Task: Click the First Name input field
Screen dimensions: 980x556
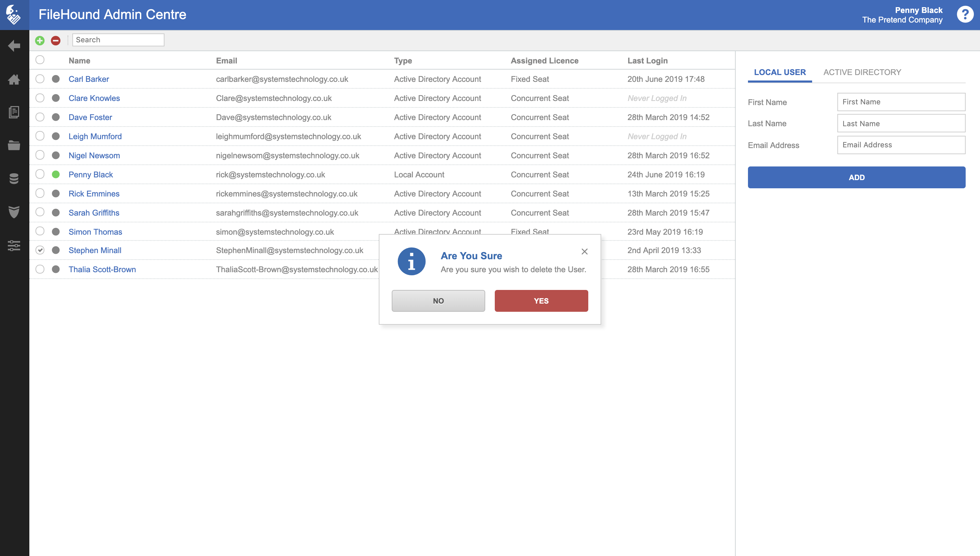Action: click(901, 102)
